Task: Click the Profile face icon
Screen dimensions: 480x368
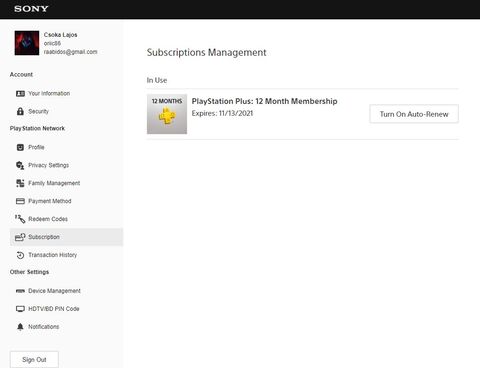Action: point(20,147)
